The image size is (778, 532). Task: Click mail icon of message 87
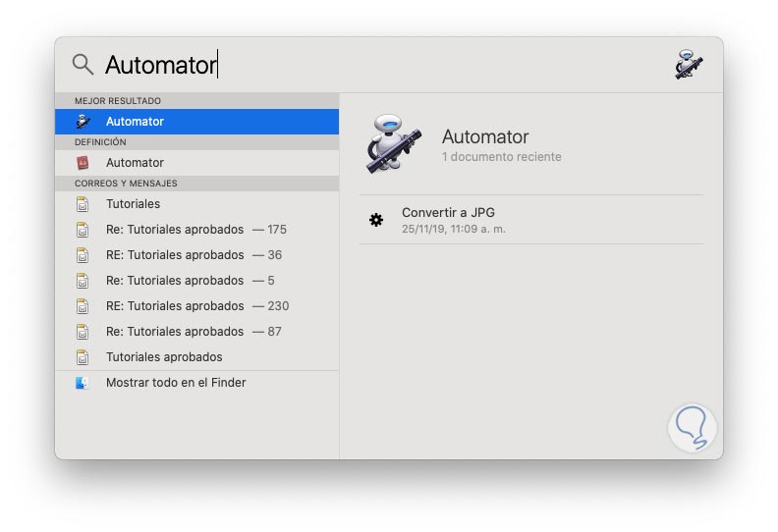click(x=83, y=332)
